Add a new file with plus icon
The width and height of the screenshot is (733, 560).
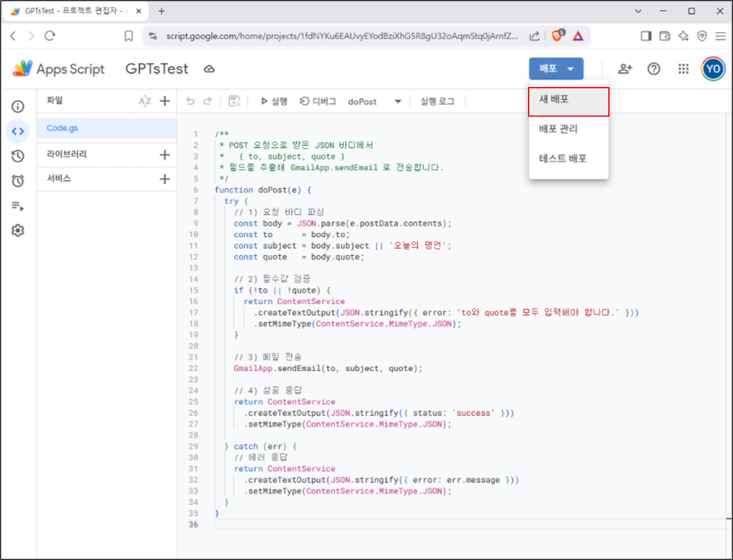tap(164, 101)
